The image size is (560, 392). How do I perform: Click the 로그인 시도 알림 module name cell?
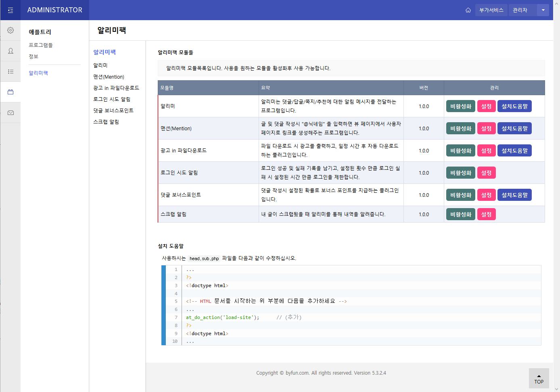click(x=209, y=173)
